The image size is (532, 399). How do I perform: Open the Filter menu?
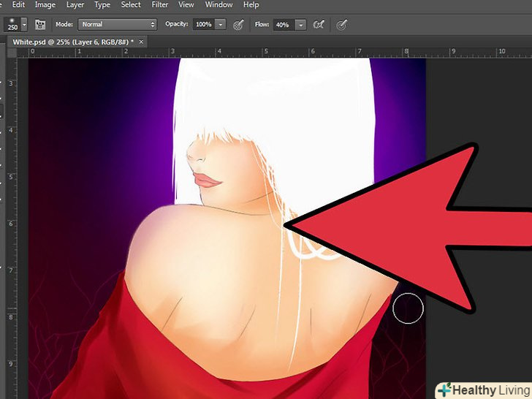coord(161,5)
